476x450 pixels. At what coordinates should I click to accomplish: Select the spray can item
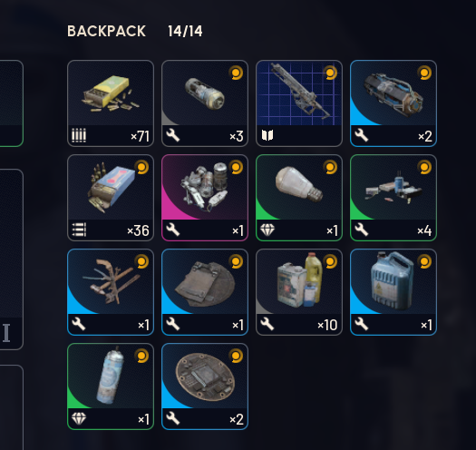111,386
